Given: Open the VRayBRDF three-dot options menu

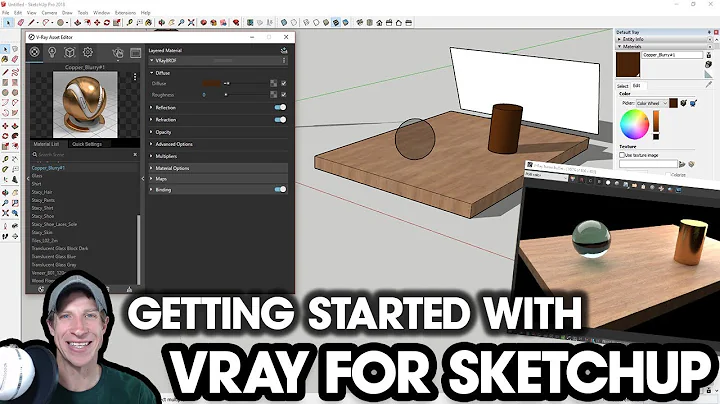Looking at the screenshot, I should (x=284, y=61).
